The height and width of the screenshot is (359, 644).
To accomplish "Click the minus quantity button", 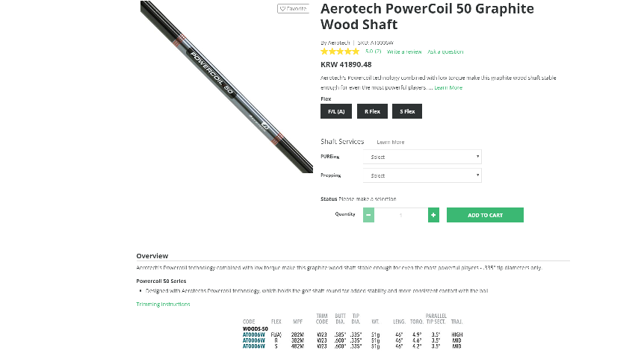I will point(368,215).
